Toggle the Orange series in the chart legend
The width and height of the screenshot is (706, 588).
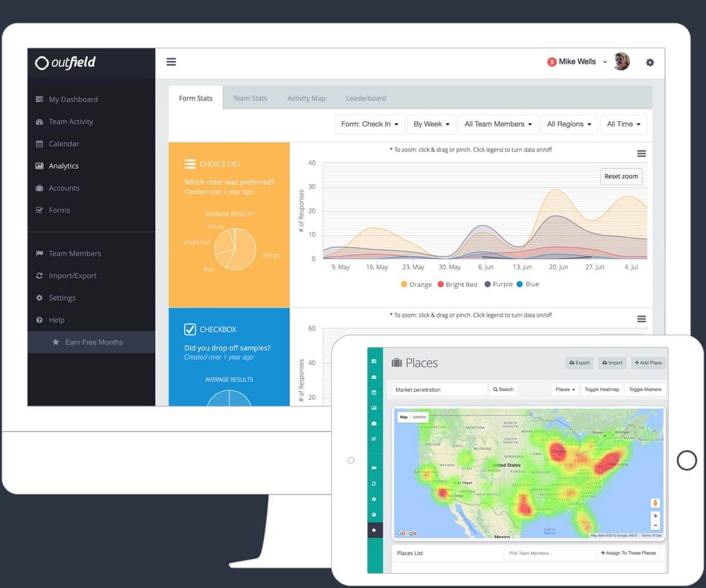[x=417, y=285]
